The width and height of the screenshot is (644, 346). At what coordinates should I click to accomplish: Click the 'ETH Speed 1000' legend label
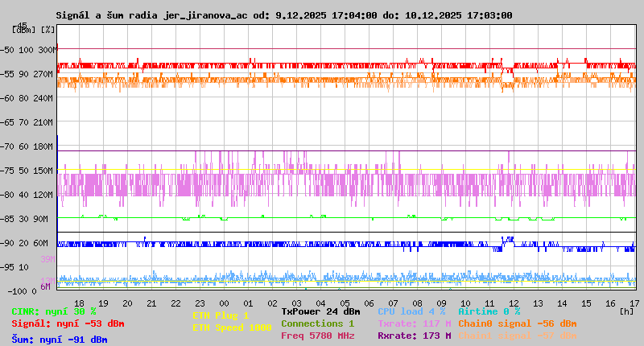[x=232, y=327]
